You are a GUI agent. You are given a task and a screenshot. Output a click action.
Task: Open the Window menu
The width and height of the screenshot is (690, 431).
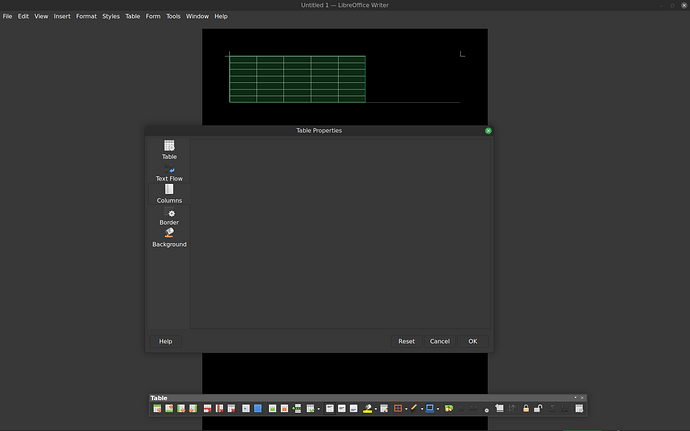tap(197, 16)
